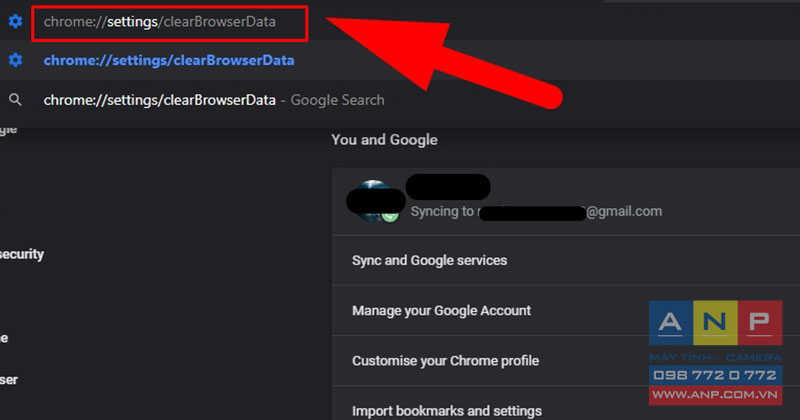The image size is (800, 420).
Task: Focus the chrome://settings/clearBrowserData address field
Action: (x=169, y=22)
